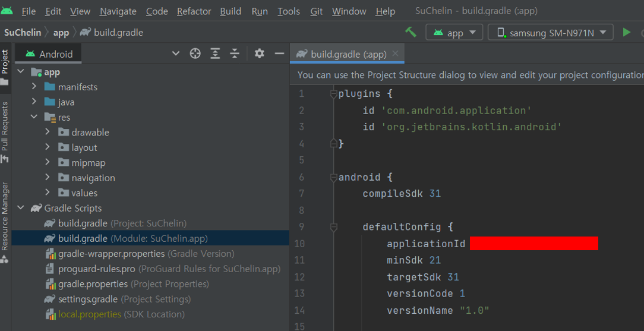This screenshot has height=331, width=644.
Task: Click the versionCode 1 line in editor
Action: click(x=425, y=294)
